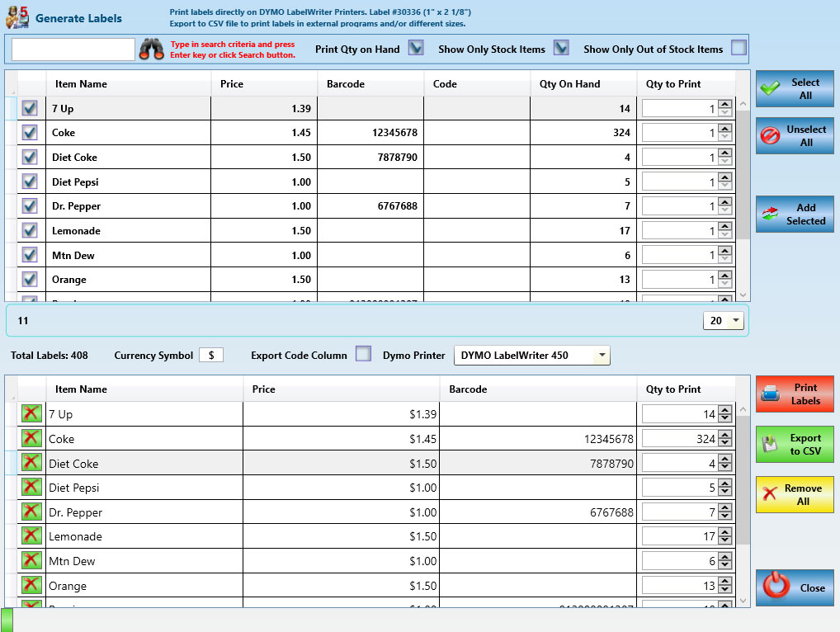Sort top grid by Code header
The image size is (840, 632).
coord(477,83)
